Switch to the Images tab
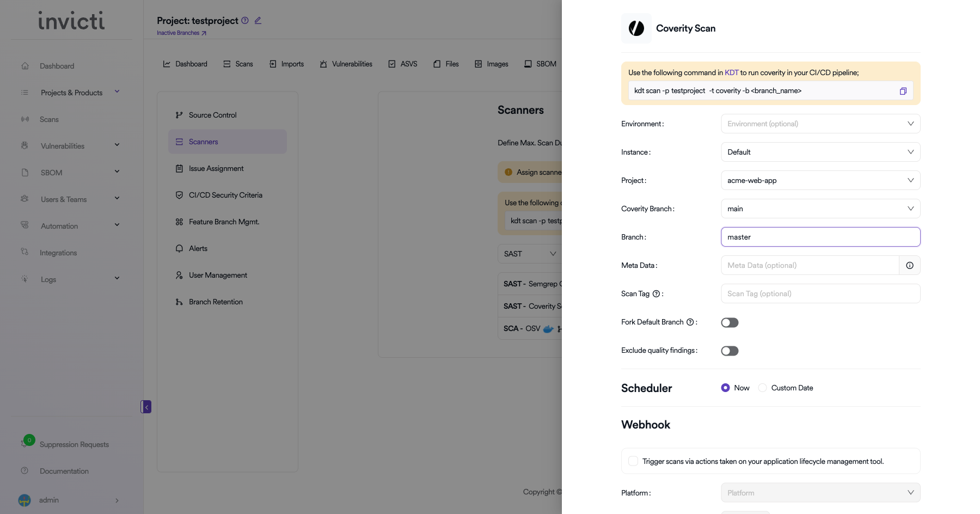Screen dimensions: 980x514 point(491,64)
